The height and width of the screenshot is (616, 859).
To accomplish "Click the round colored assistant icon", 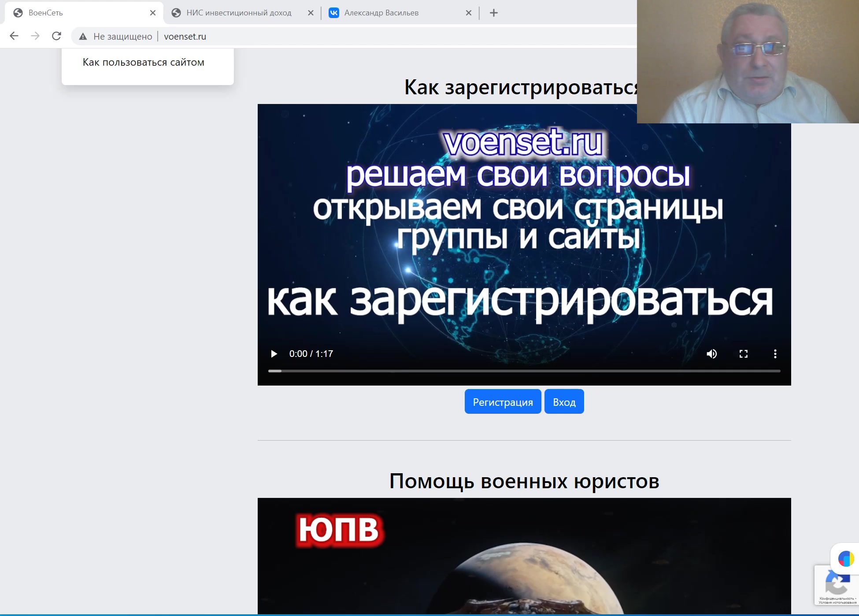I will click(x=846, y=559).
